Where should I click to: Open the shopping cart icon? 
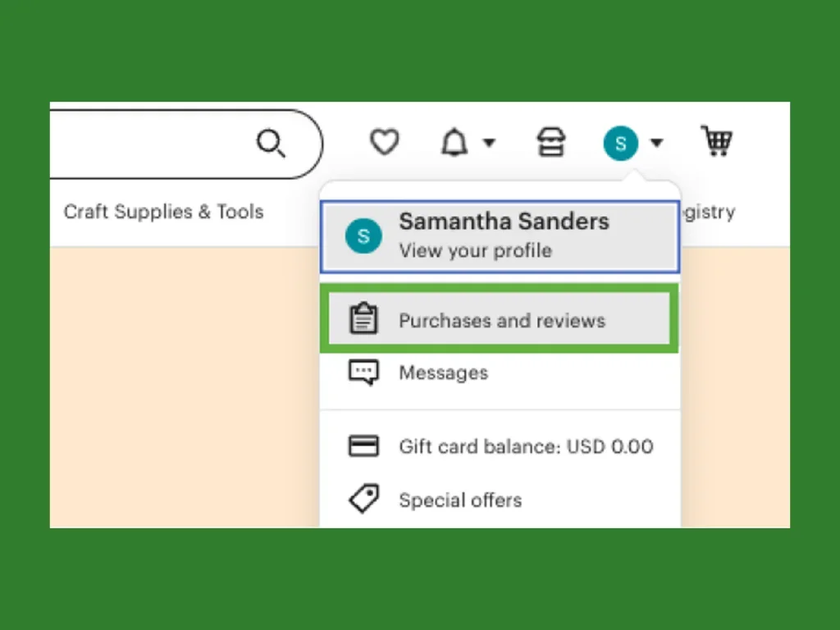point(716,141)
